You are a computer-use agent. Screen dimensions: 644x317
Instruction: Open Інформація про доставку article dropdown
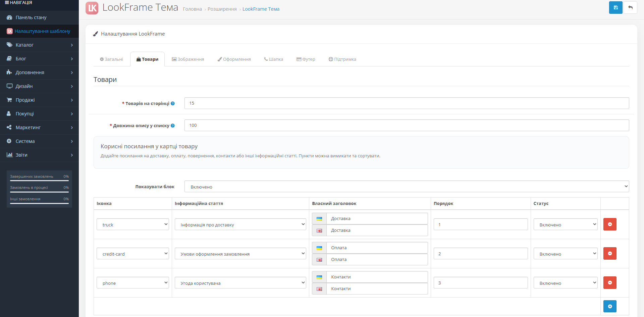(240, 224)
